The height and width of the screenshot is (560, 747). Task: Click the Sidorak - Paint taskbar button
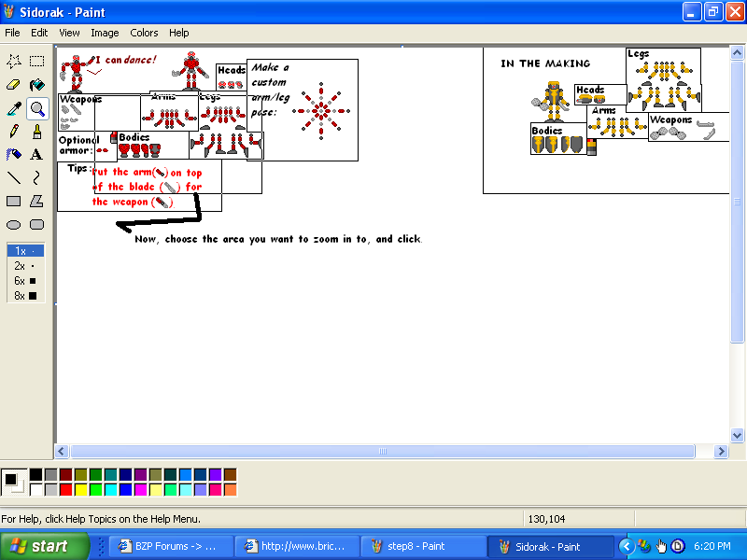[550, 546]
